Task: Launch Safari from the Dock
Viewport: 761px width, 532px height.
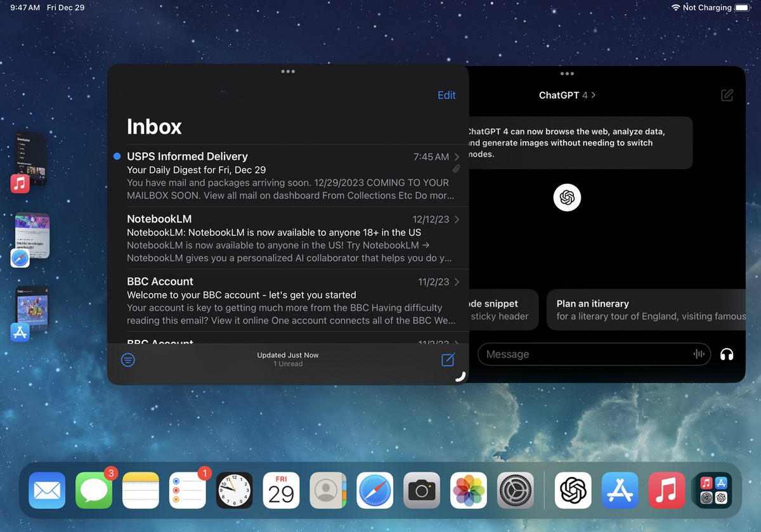Action: click(375, 490)
